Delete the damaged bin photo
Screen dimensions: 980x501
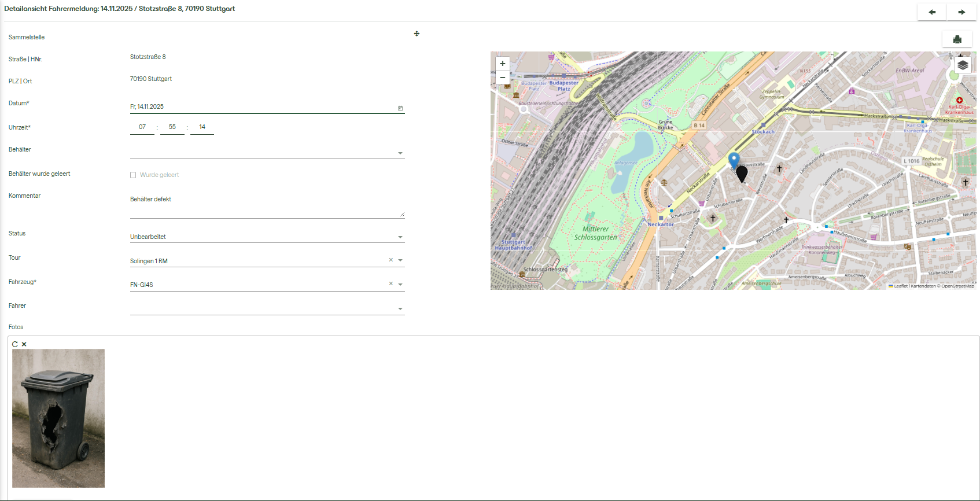[x=24, y=344]
